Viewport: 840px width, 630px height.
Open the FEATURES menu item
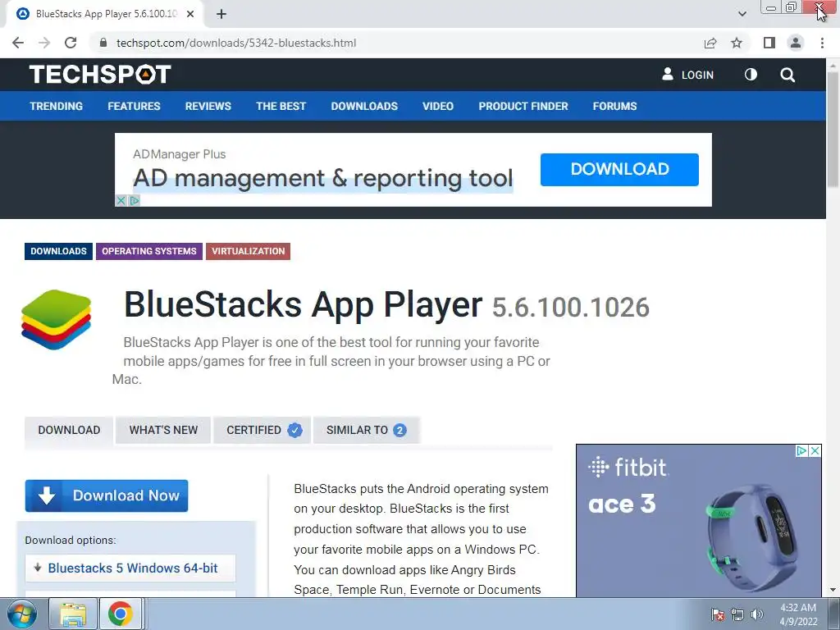click(134, 106)
